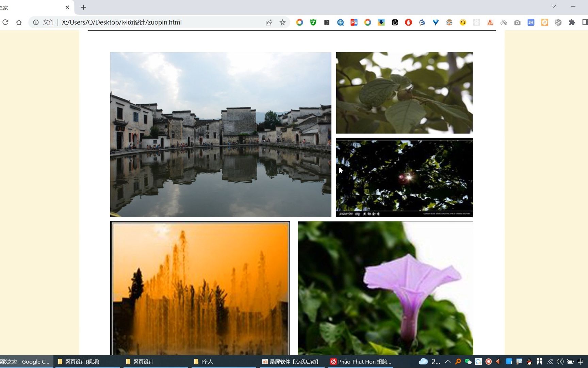This screenshot has height=368, width=588.
Task: Open a new tab with the plus button
Action: point(83,7)
